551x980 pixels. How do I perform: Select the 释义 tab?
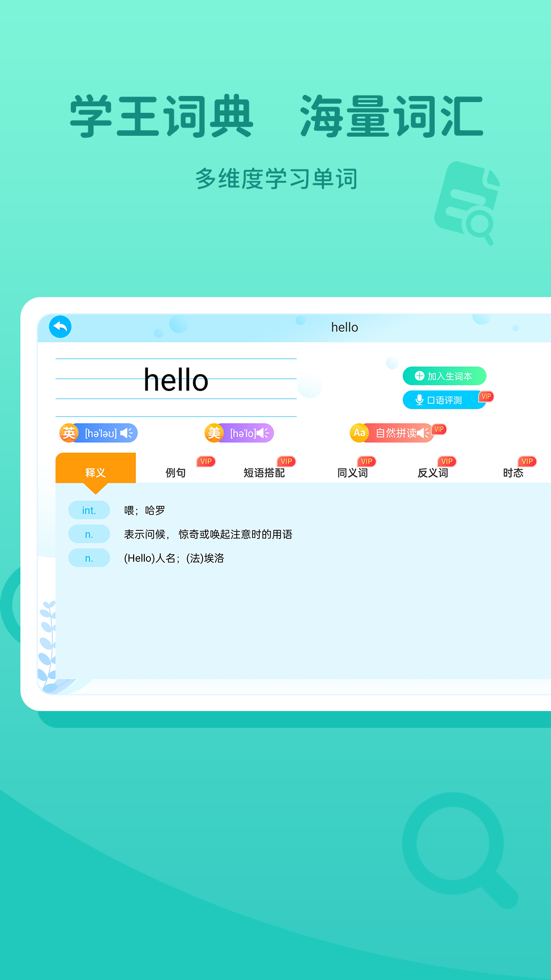[x=95, y=472]
